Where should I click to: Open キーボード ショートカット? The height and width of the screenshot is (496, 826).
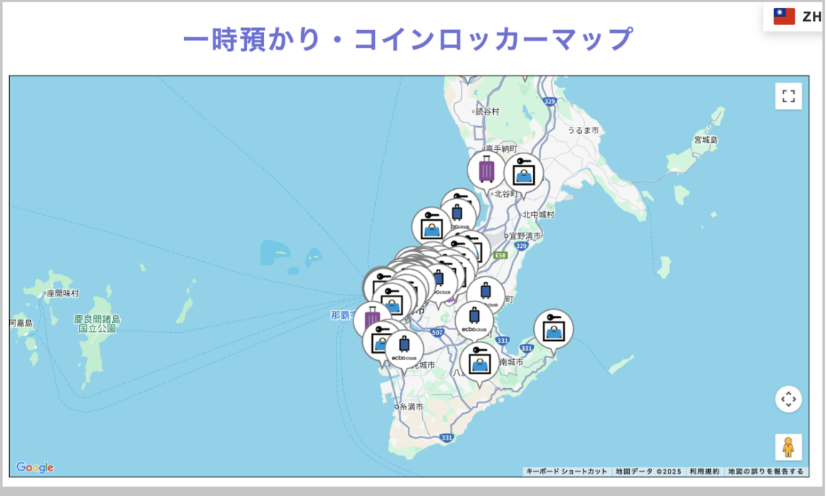pyautogui.click(x=566, y=471)
